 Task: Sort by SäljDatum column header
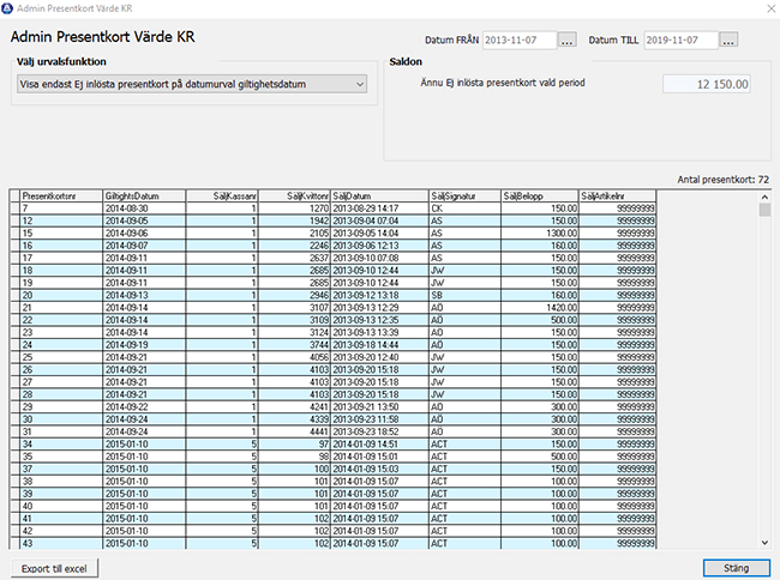point(380,196)
